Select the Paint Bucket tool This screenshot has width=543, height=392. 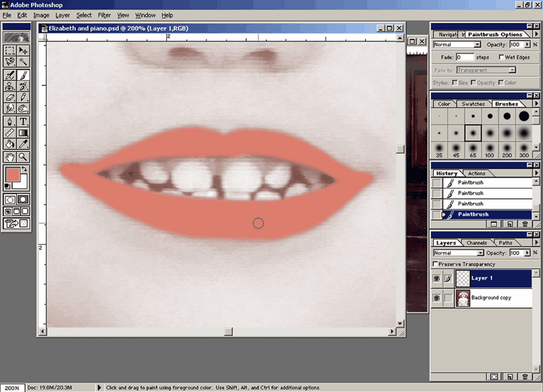[x=10, y=144]
